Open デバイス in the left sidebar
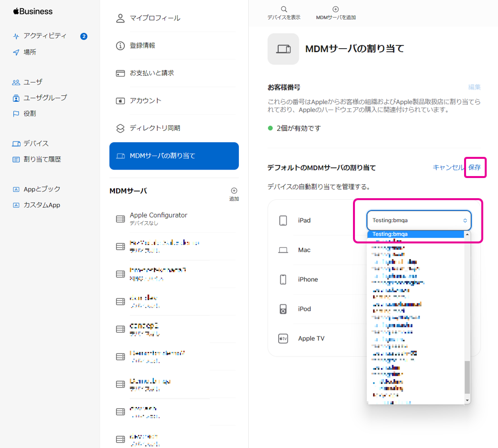 click(x=36, y=144)
